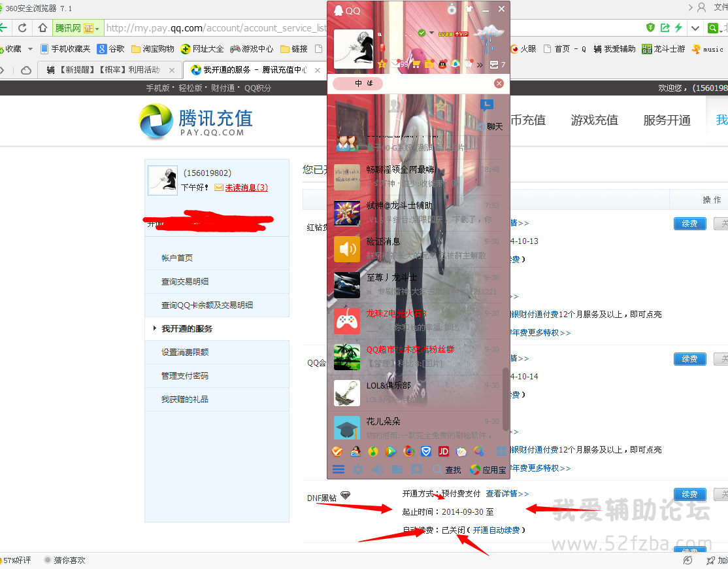The height and width of the screenshot is (569, 728).
Task: Launch JD shopping icon in QQ panel
Action: tap(444, 451)
